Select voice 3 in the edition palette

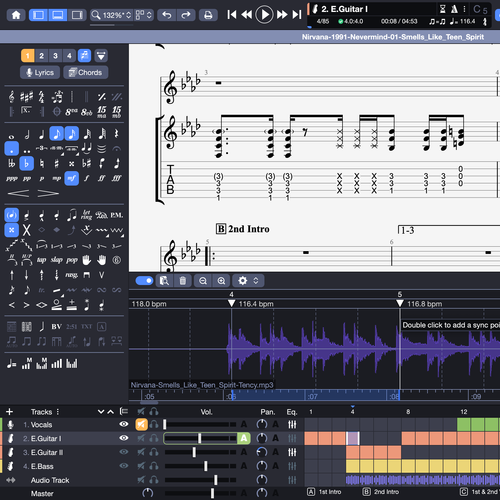[55, 56]
